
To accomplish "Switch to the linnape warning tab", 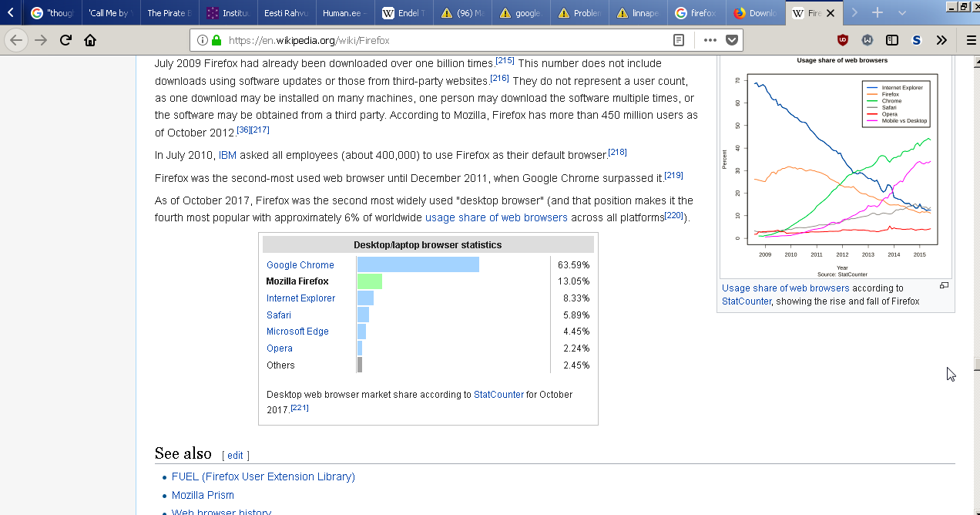I will (x=638, y=13).
